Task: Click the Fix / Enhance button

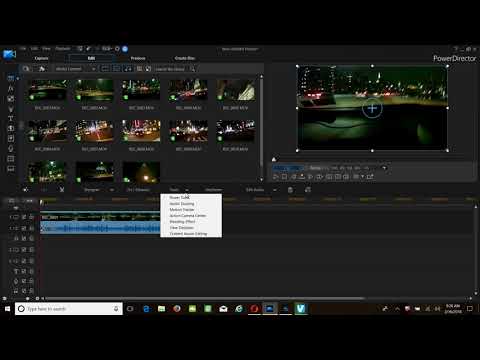Action: [138, 190]
